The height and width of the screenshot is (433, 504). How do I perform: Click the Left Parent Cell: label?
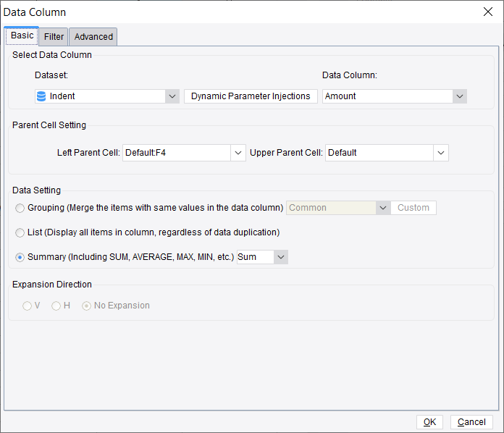[x=88, y=153]
